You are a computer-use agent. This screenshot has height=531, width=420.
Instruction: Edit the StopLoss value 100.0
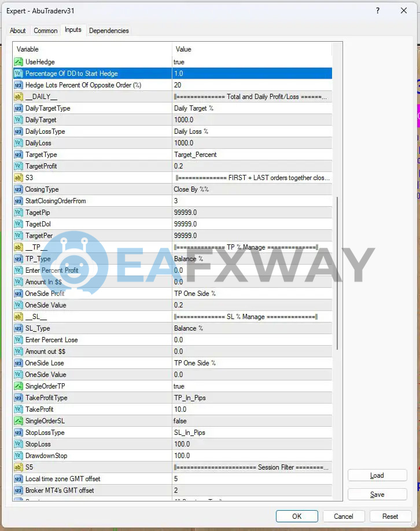point(252,444)
